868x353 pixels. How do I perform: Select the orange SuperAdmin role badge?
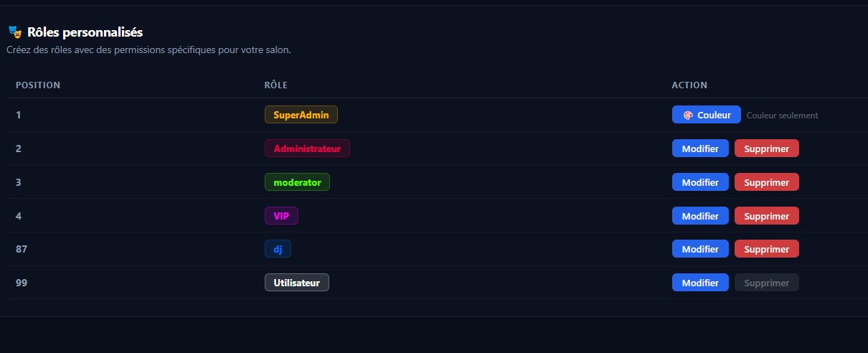click(x=301, y=115)
